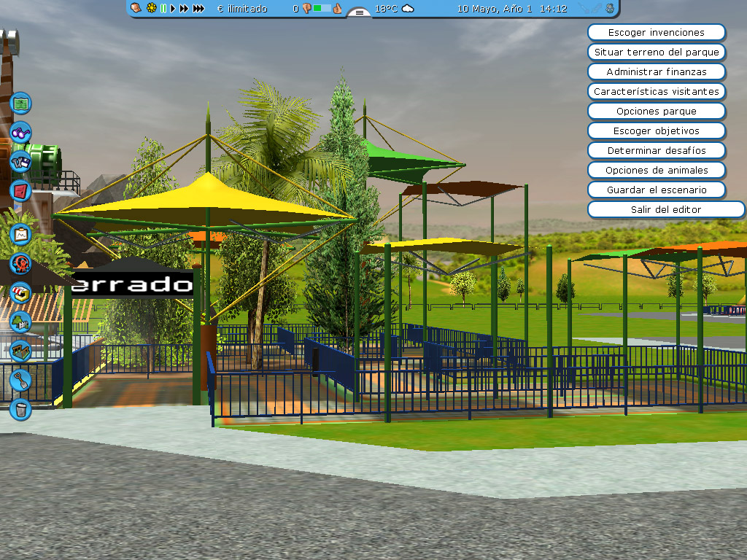Select the terrain shovel tool
The width and height of the screenshot is (747, 560).
21,381
